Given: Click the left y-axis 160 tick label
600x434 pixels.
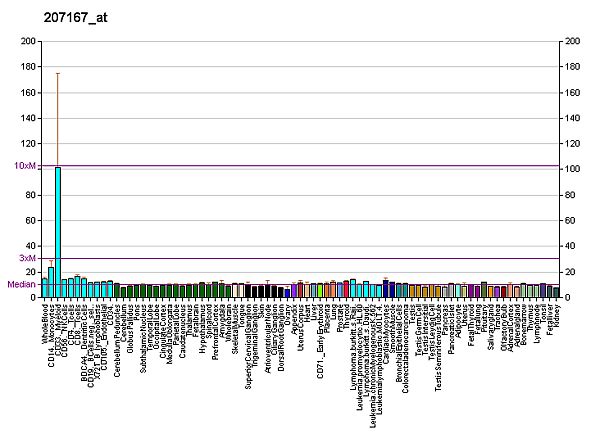Looking at the screenshot, I should pos(25,93).
